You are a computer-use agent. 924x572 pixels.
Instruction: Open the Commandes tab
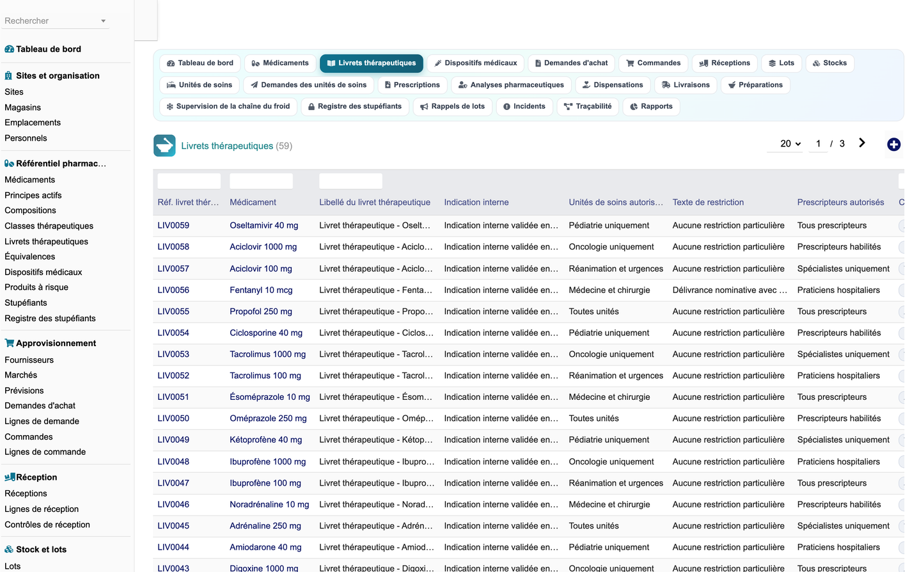654,63
